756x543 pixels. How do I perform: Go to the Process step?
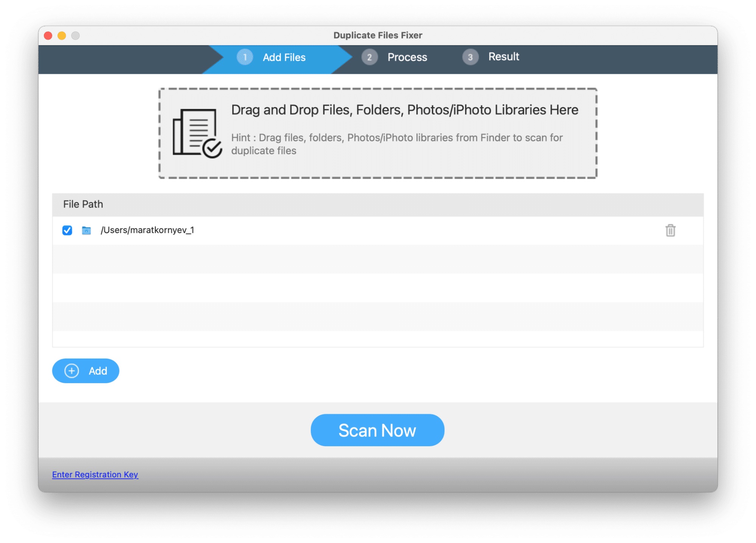point(407,57)
